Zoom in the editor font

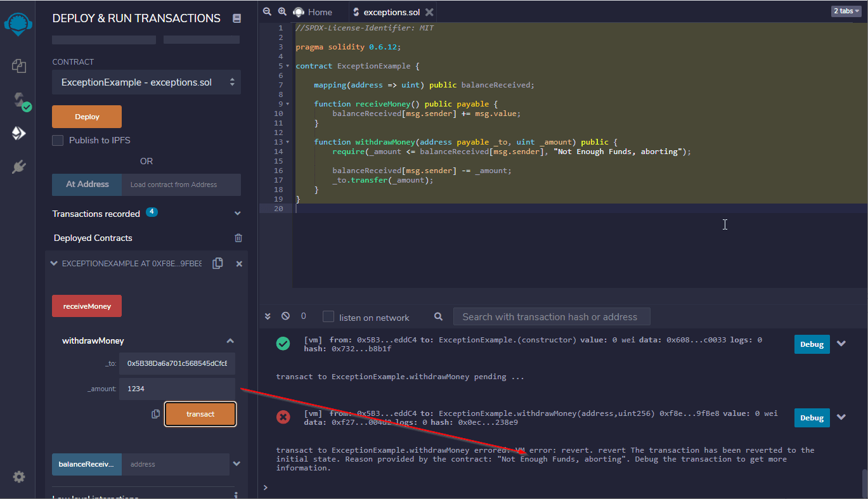283,11
